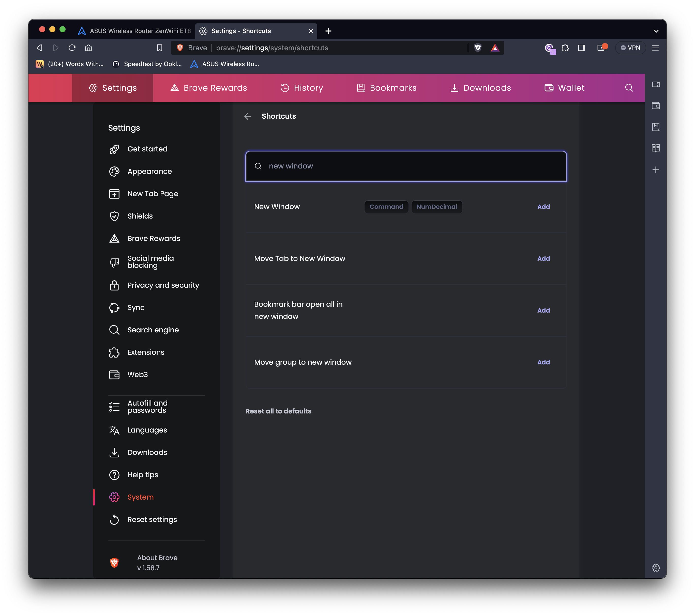The image size is (695, 616).
Task: Open the hamburger main menu
Action: pyautogui.click(x=655, y=48)
